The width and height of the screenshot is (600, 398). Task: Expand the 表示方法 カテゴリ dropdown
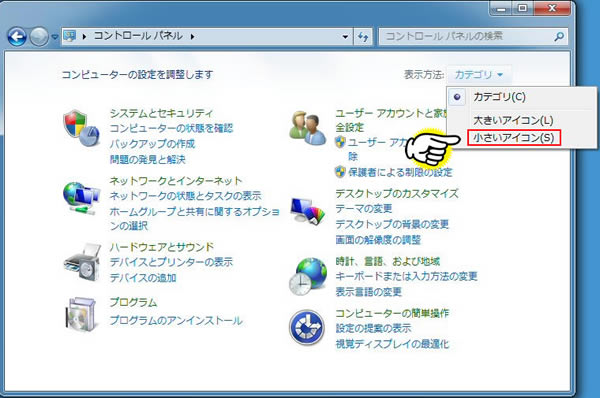point(479,75)
